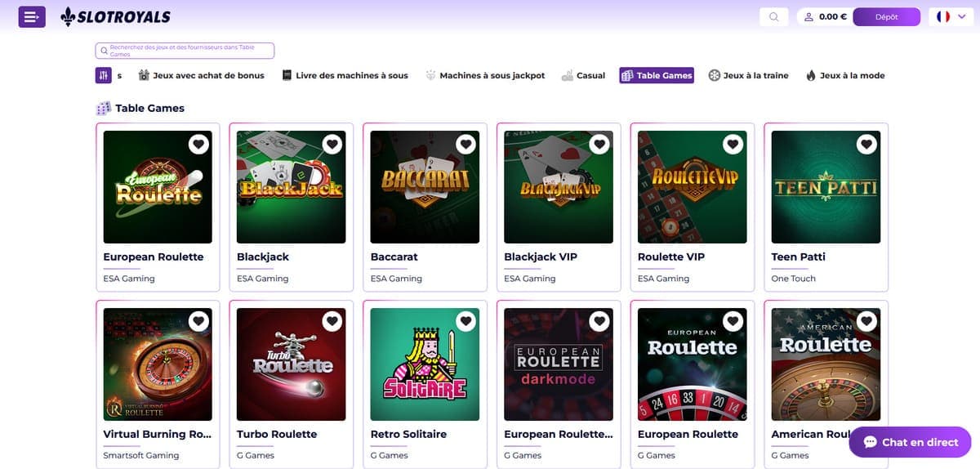Select the Casual category tab
This screenshot has height=469, width=980.
(x=583, y=75)
